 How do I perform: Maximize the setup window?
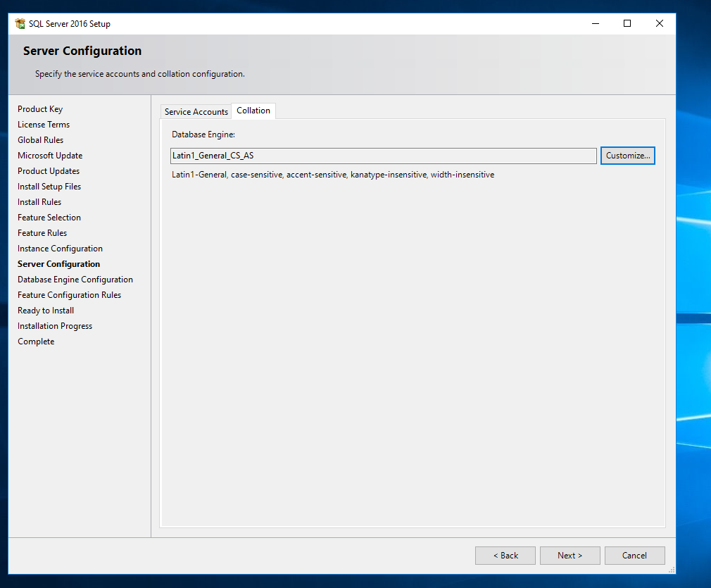627,24
